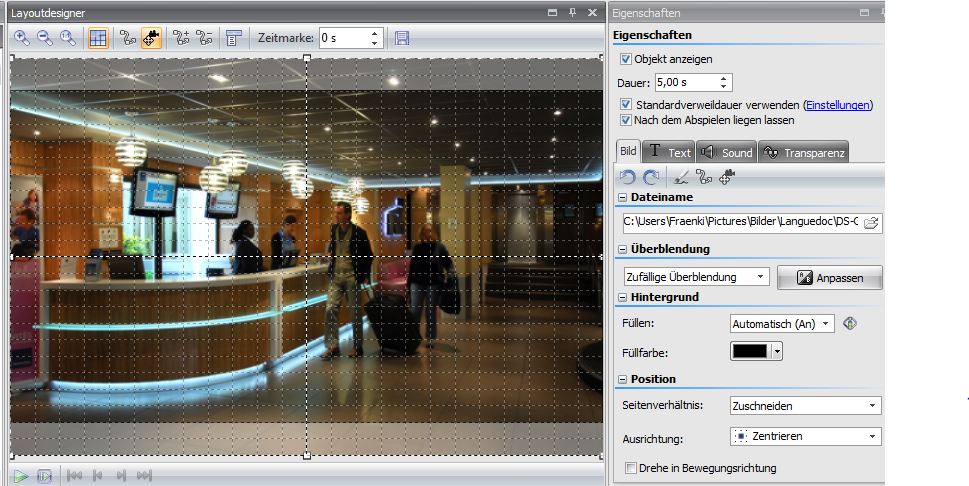
Task: Open the Seitenverhältnis 'Zuschneiden' dropdown
Action: (x=805, y=406)
